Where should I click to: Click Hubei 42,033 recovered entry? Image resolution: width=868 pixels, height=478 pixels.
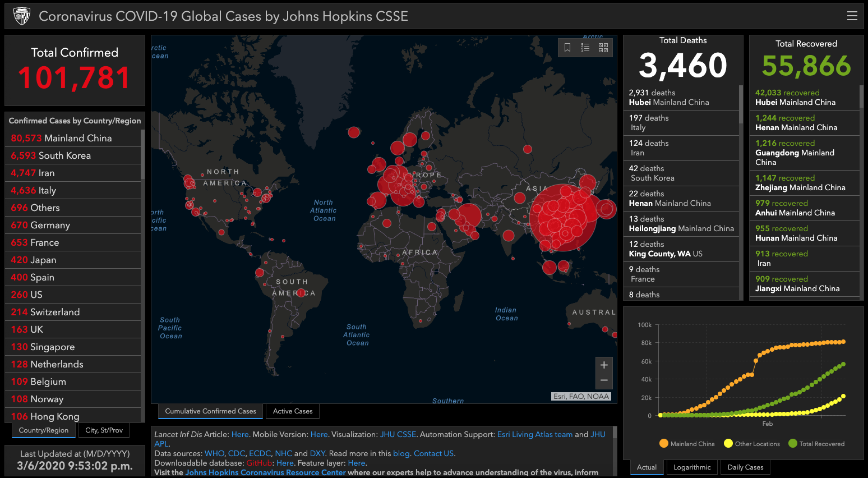tap(805, 98)
